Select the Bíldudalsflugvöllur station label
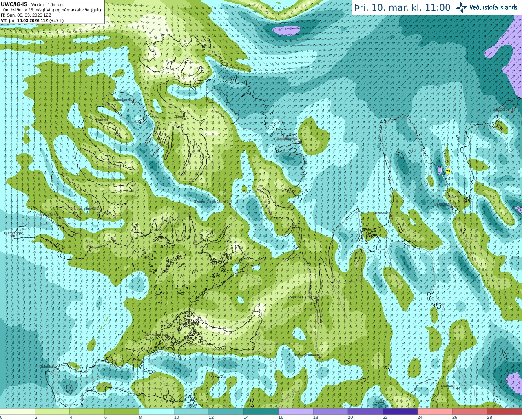This screenshot has width=522, height=420. click(85, 208)
